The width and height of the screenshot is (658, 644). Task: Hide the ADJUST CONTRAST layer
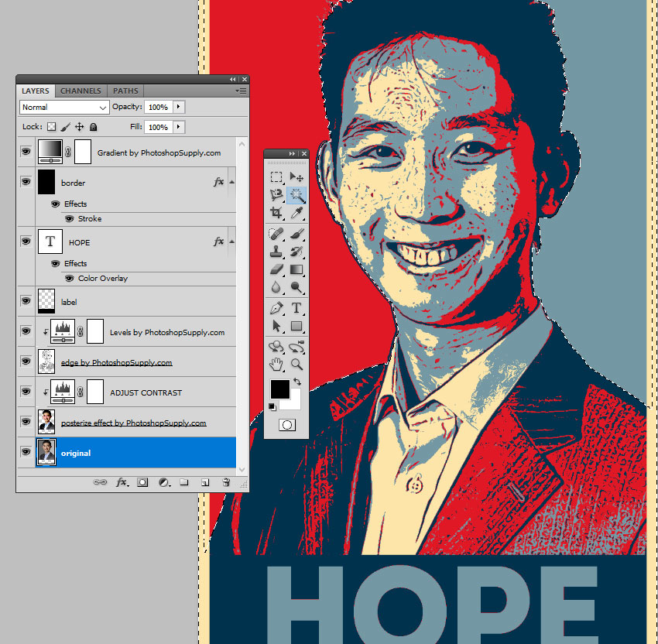tap(26, 392)
